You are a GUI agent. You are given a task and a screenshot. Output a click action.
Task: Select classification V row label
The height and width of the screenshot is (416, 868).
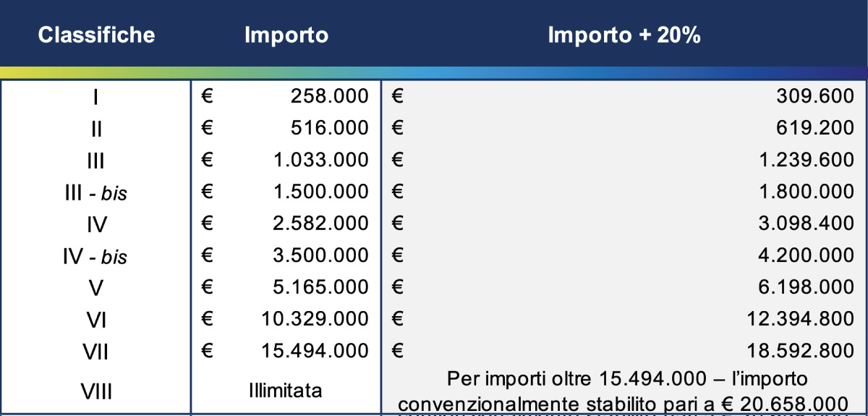point(96,288)
